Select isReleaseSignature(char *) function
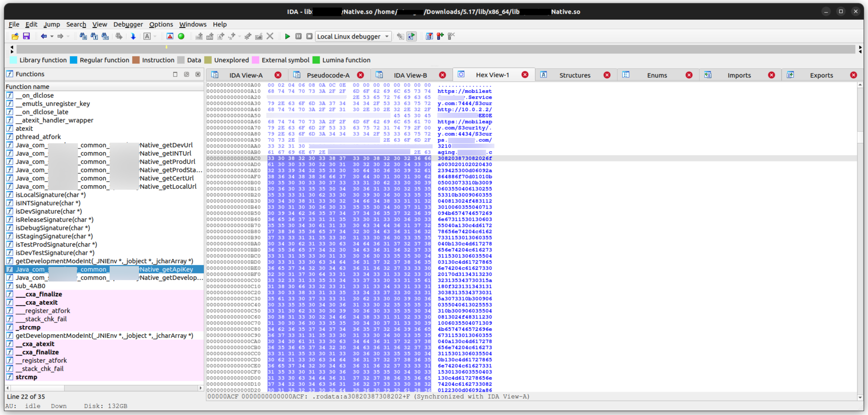Viewport: 868px width, 415px height. point(54,219)
